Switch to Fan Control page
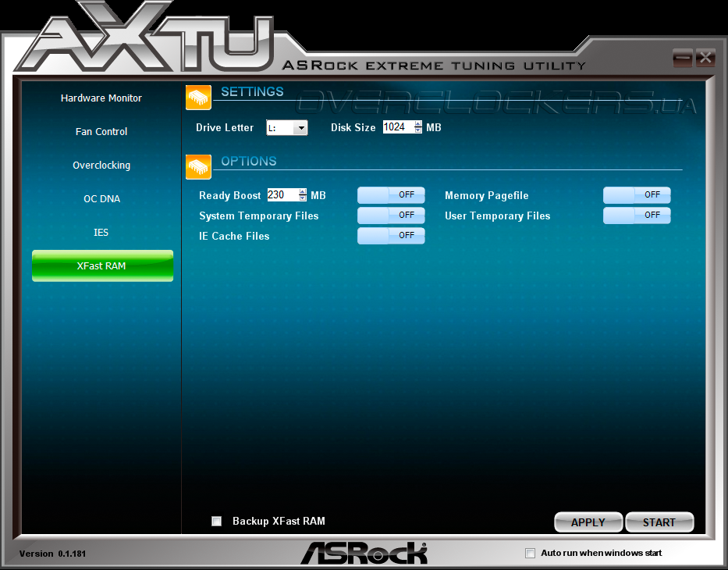 point(101,131)
